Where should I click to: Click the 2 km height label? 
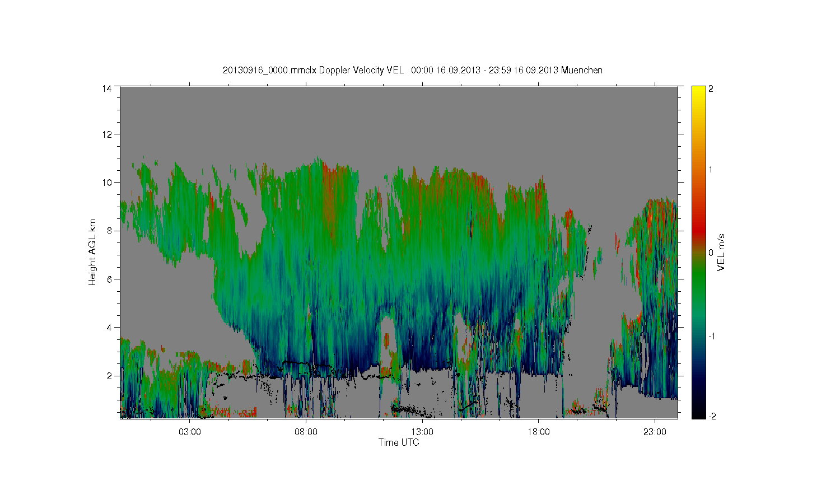109,376
